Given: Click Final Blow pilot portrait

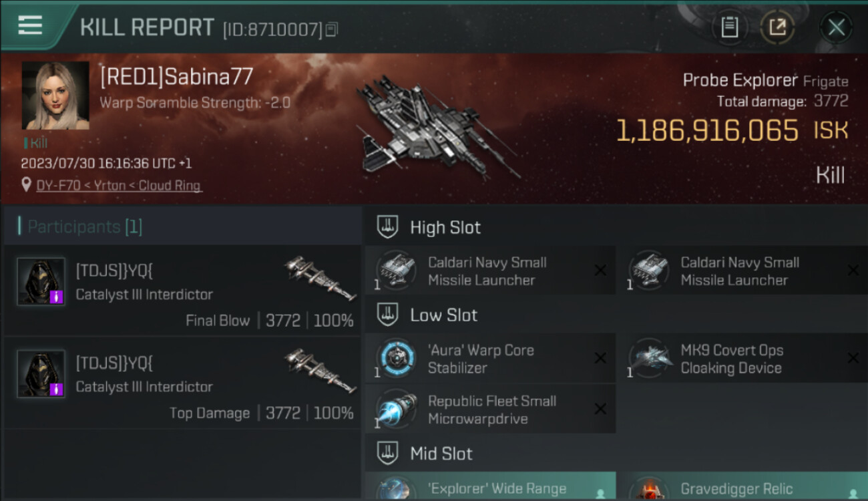Looking at the screenshot, I should pos(41,281).
